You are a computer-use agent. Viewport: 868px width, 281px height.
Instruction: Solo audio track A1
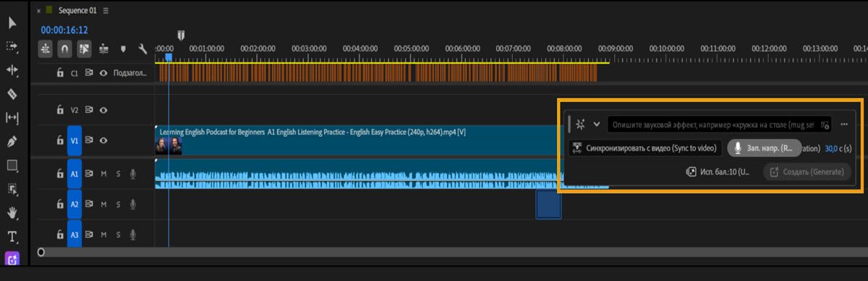point(118,174)
